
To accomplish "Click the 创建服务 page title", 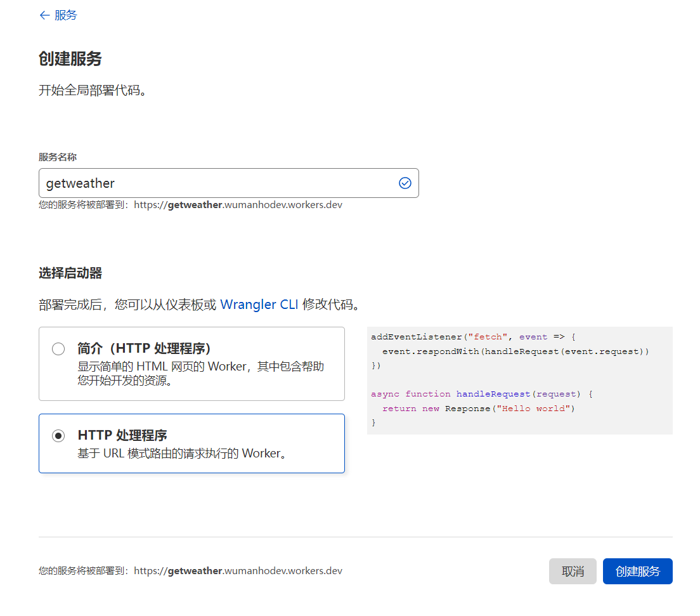I will tap(70, 58).
